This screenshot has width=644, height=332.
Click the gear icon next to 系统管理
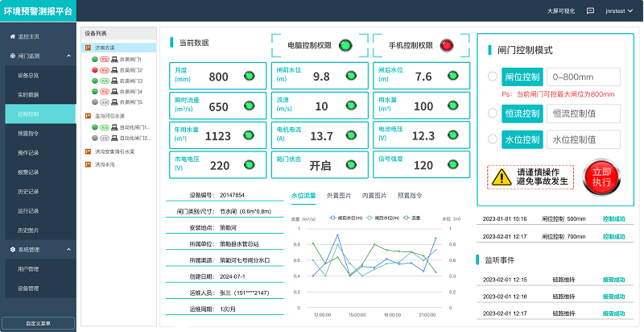point(11,250)
